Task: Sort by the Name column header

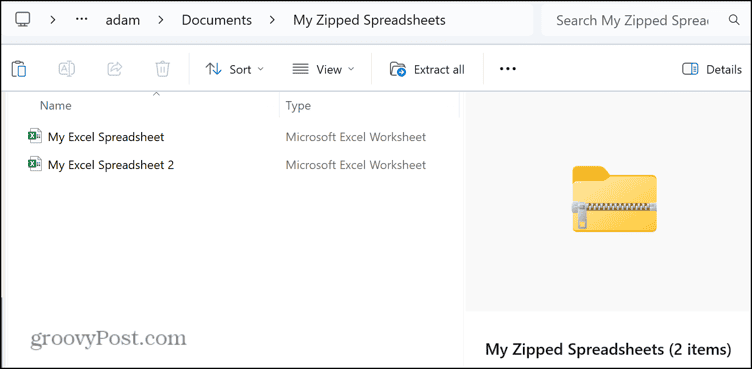Action: [56, 106]
